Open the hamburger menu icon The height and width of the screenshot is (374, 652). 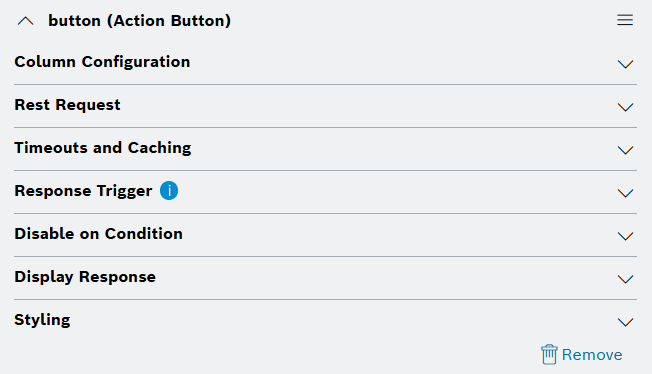pyautogui.click(x=625, y=20)
